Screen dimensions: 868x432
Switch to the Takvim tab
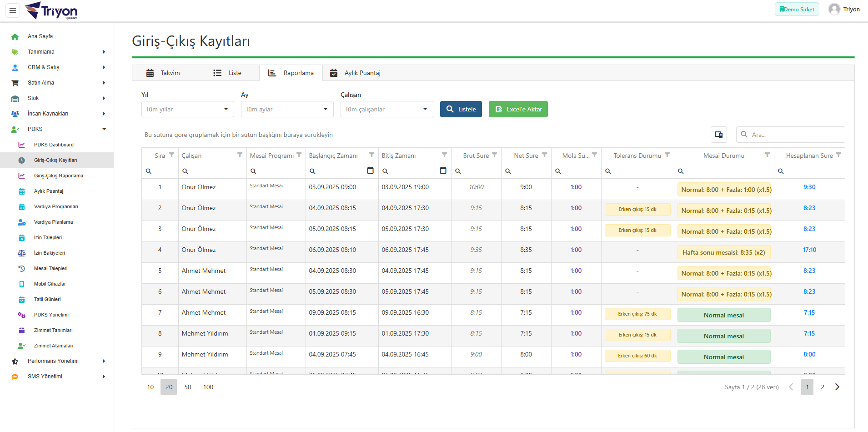[x=164, y=73]
